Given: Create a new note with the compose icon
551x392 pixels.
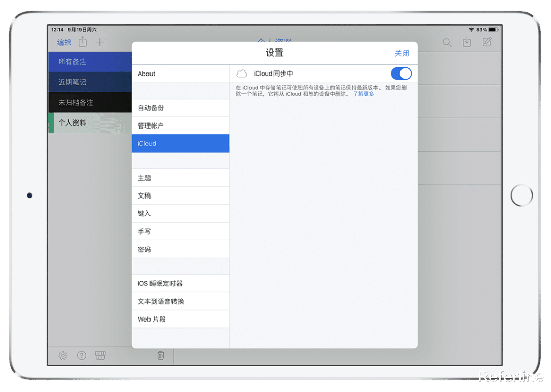Looking at the screenshot, I should [487, 43].
